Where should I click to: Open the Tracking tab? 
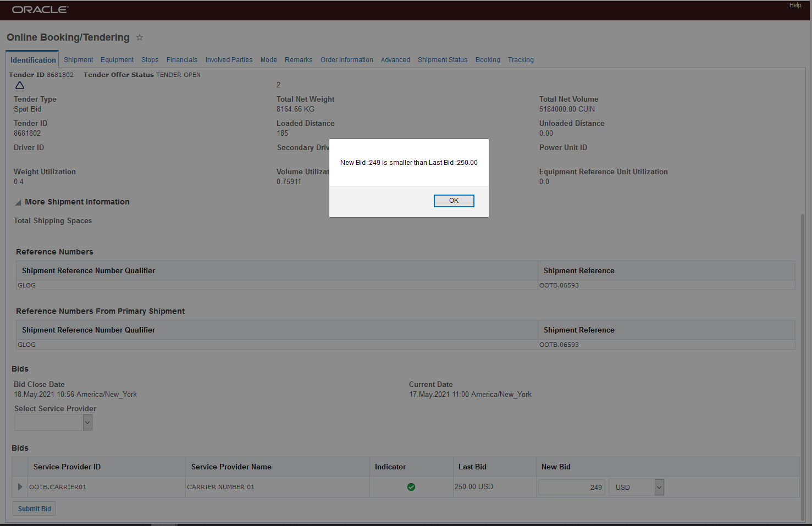tap(521, 60)
